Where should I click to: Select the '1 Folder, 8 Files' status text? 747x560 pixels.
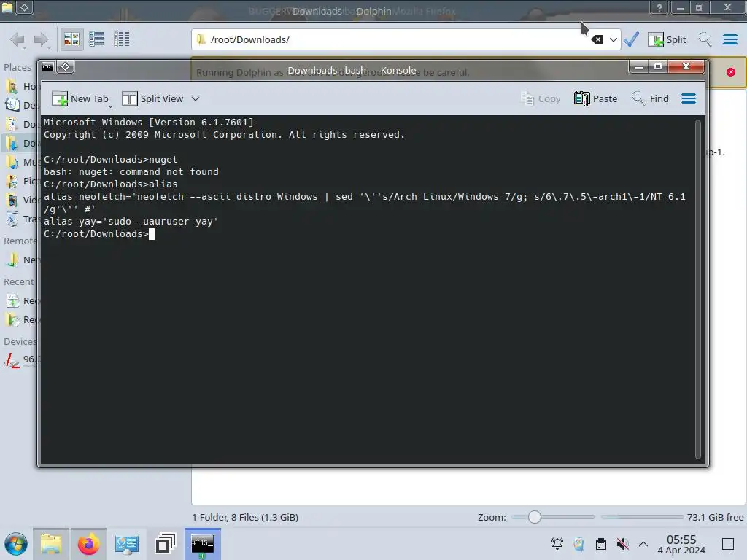(245, 517)
